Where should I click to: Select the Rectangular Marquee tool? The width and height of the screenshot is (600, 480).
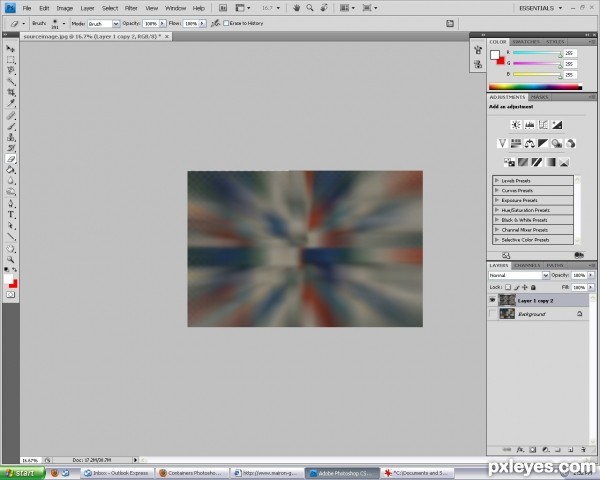11,60
